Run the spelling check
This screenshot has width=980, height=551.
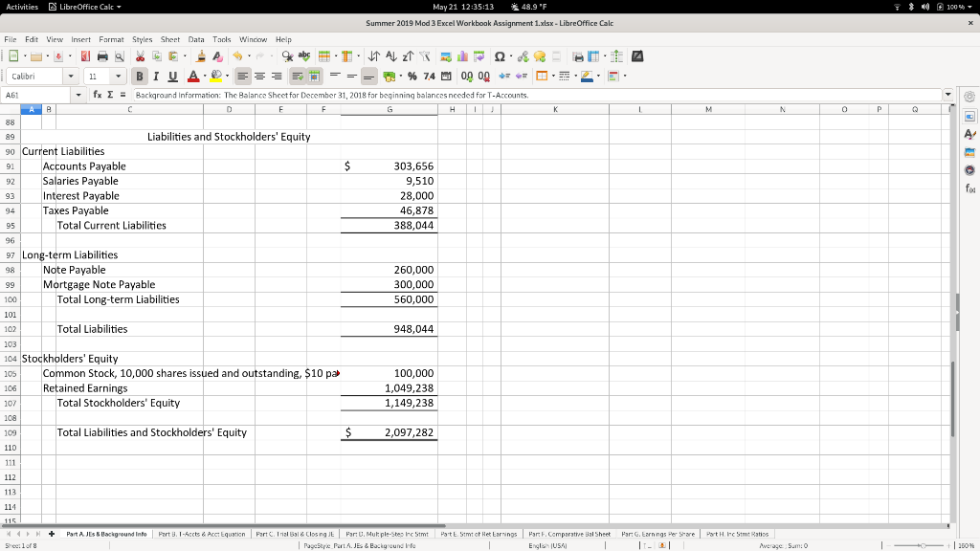click(x=304, y=56)
